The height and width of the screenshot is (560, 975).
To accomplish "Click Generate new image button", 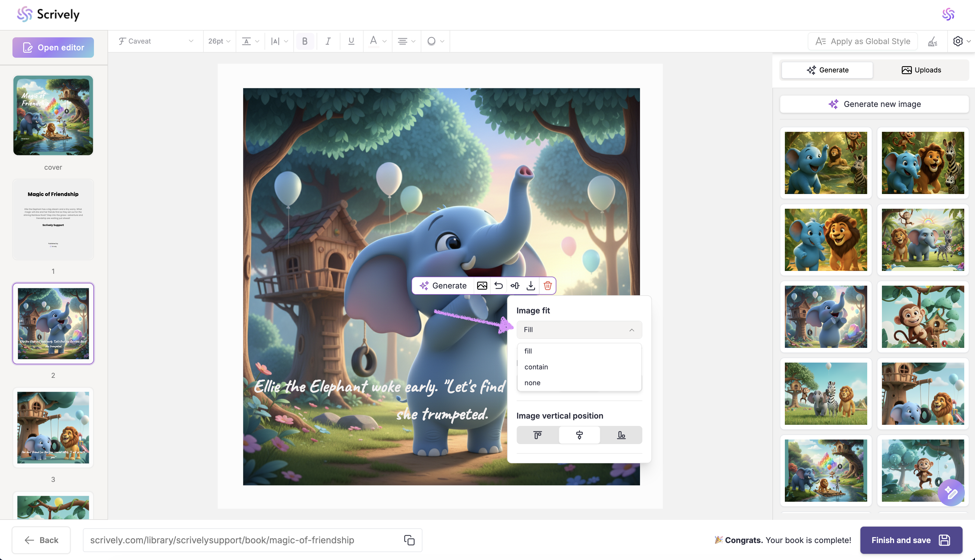I will [x=874, y=104].
